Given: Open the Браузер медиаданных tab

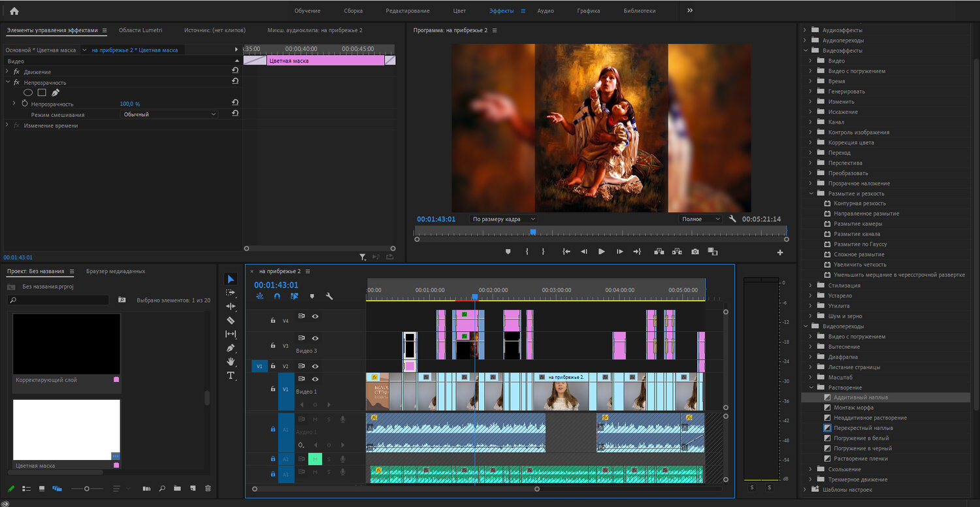Looking at the screenshot, I should tap(116, 271).
